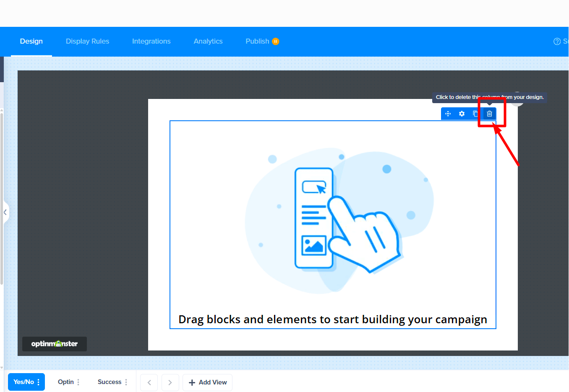569x392 pixels.
Task: Collapse the left sidebar panel
Action: click(5, 213)
